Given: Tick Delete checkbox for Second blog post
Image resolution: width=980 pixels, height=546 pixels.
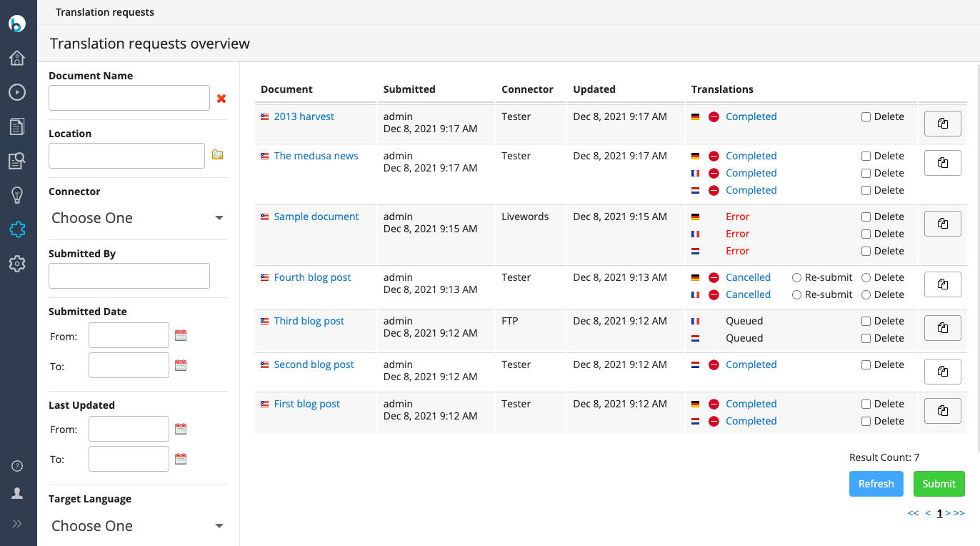Looking at the screenshot, I should coord(866,365).
